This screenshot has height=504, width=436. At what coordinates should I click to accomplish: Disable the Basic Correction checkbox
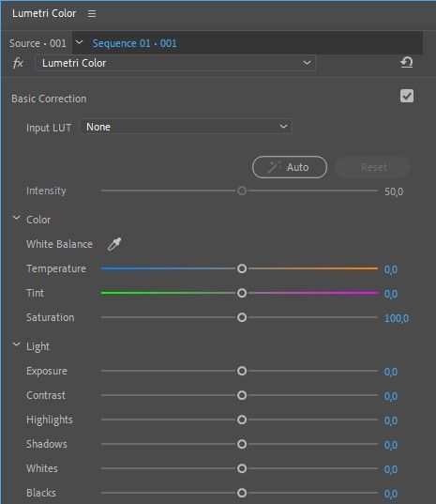(407, 96)
